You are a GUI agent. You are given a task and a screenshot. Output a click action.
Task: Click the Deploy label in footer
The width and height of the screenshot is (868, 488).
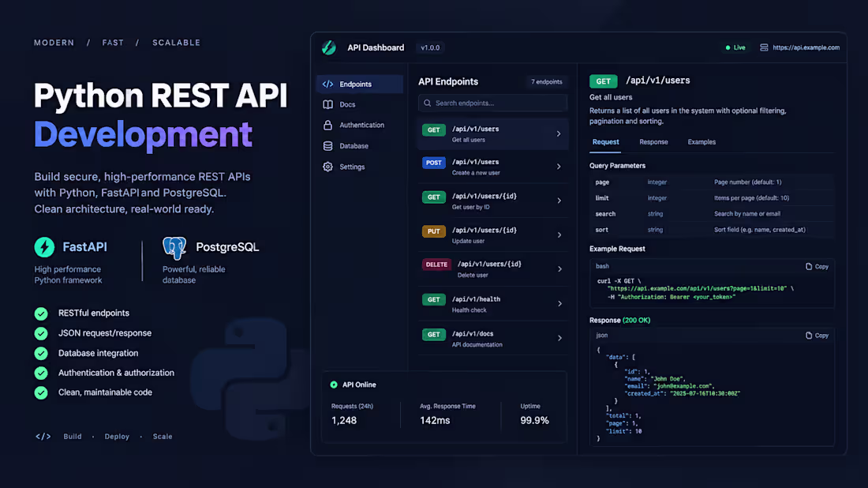pyautogui.click(x=117, y=437)
